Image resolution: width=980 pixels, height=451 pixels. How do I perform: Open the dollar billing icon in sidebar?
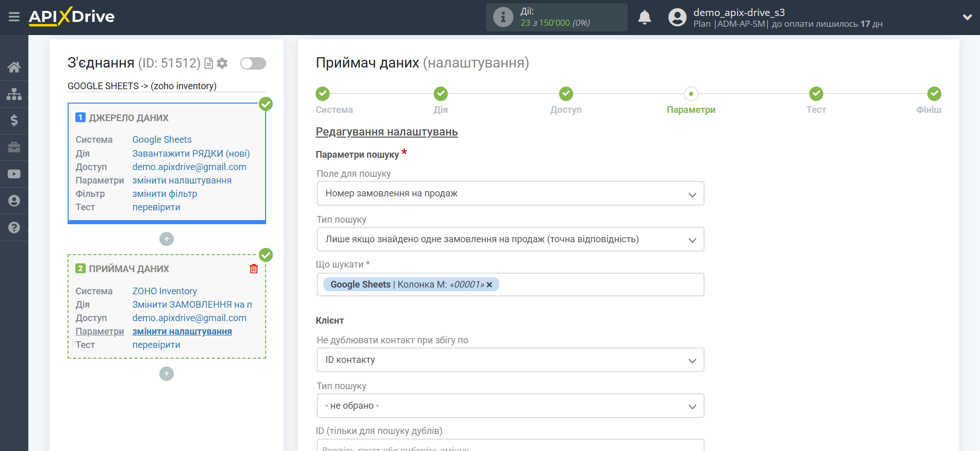tap(14, 121)
